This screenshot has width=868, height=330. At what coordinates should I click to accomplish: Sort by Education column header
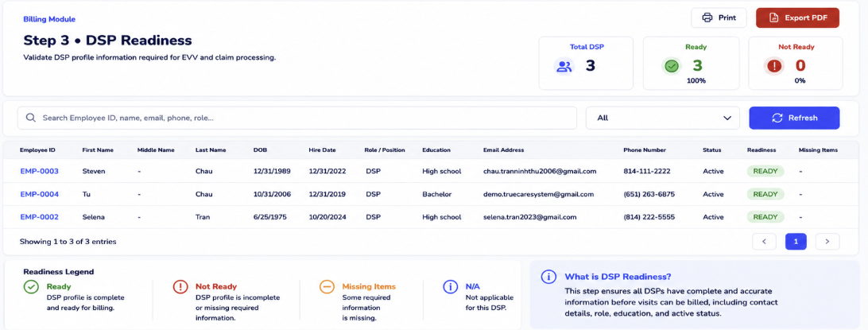[x=436, y=150]
